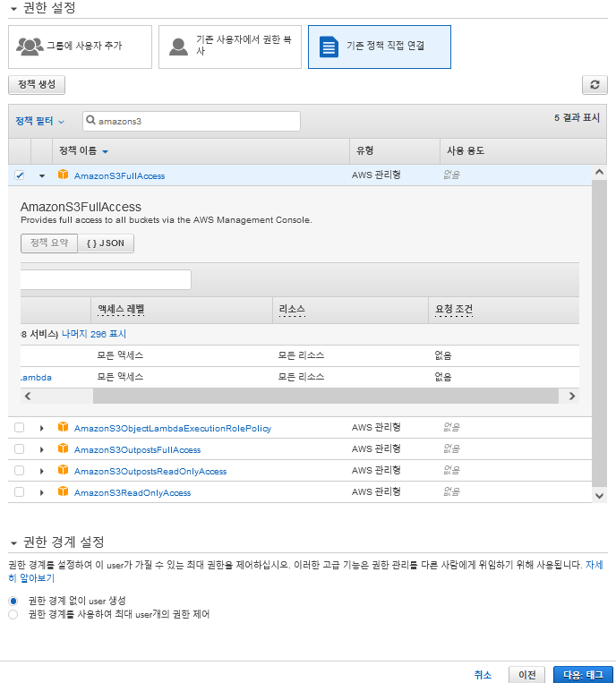The height and width of the screenshot is (683, 616).
Task: Click the policy list scroll up arrow
Action: [x=600, y=172]
